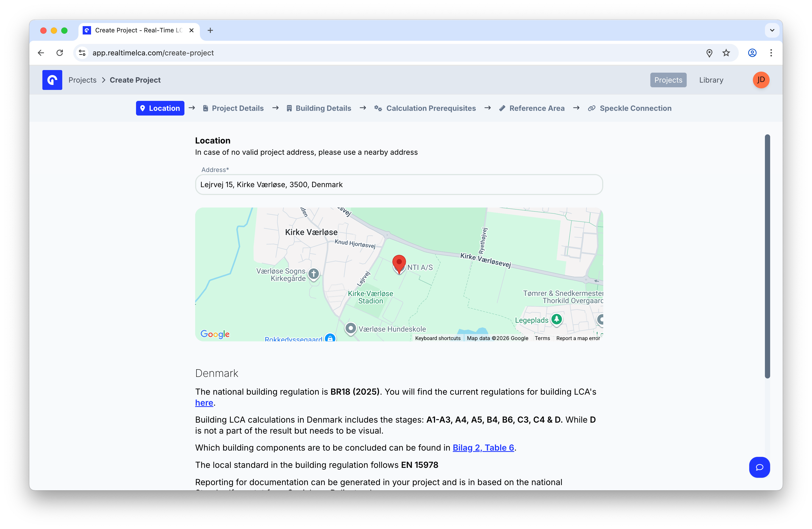Viewport: 812px width, 529px height.
Task: Click the Rokkedyssegaard shop marker
Action: pyautogui.click(x=330, y=338)
